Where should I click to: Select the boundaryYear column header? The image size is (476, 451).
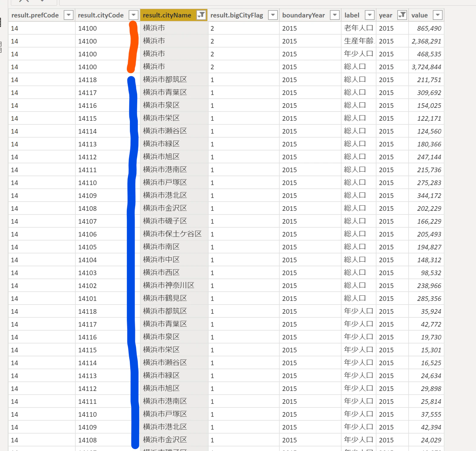click(304, 15)
